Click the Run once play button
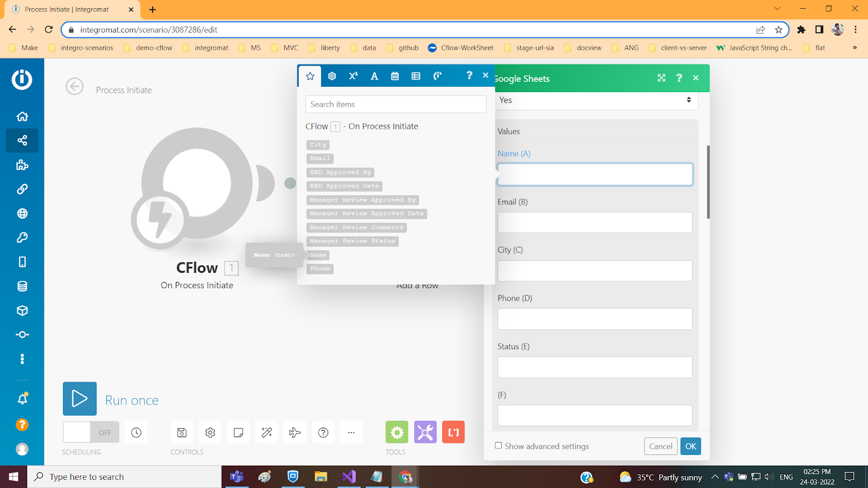 (x=80, y=399)
